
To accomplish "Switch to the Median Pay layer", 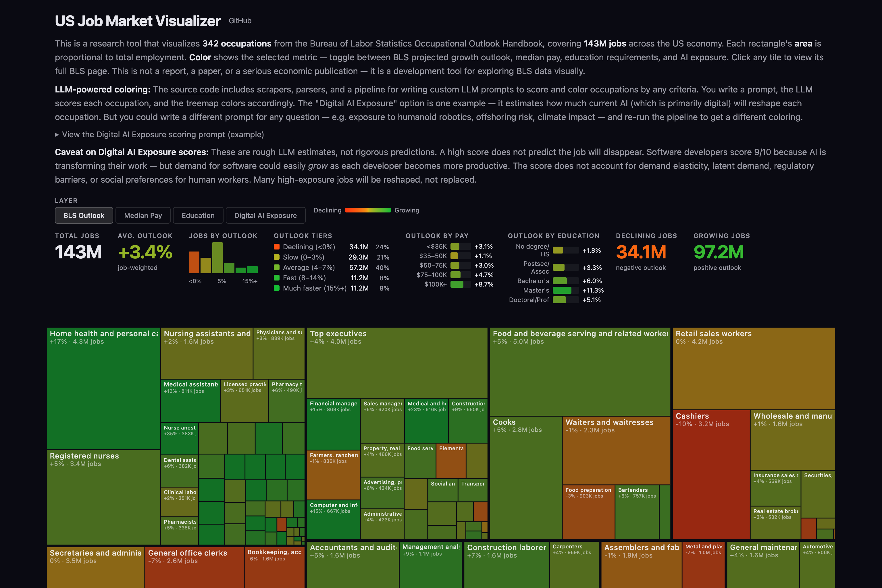I will point(143,215).
